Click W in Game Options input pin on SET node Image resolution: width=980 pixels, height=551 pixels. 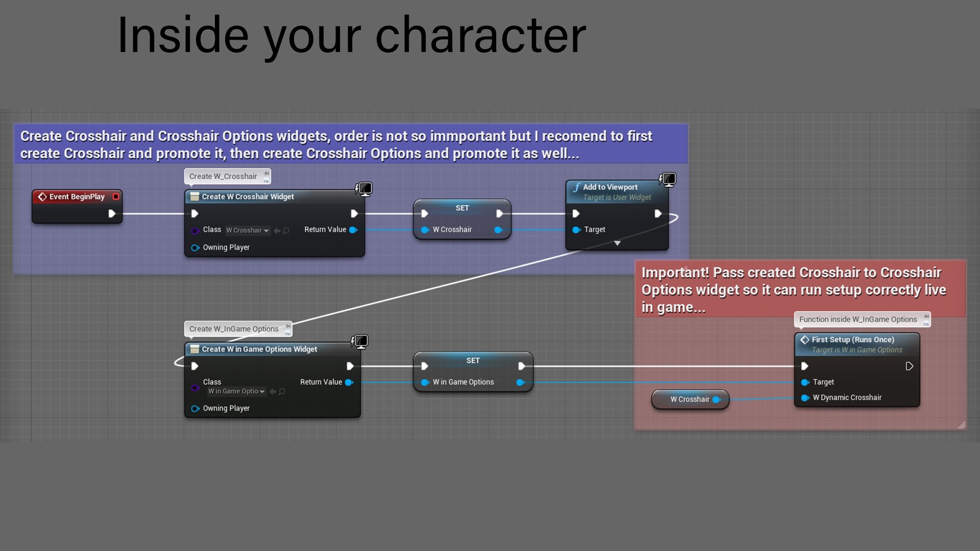tap(425, 382)
